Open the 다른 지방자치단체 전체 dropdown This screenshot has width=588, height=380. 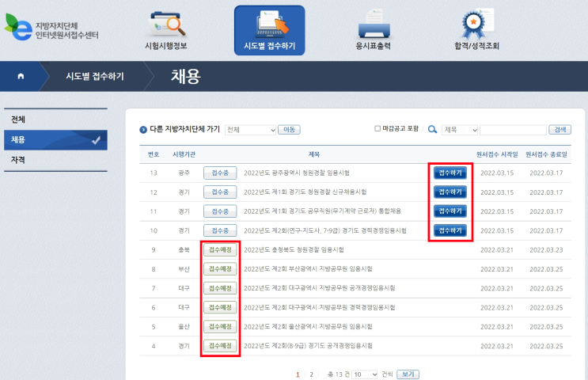(251, 130)
